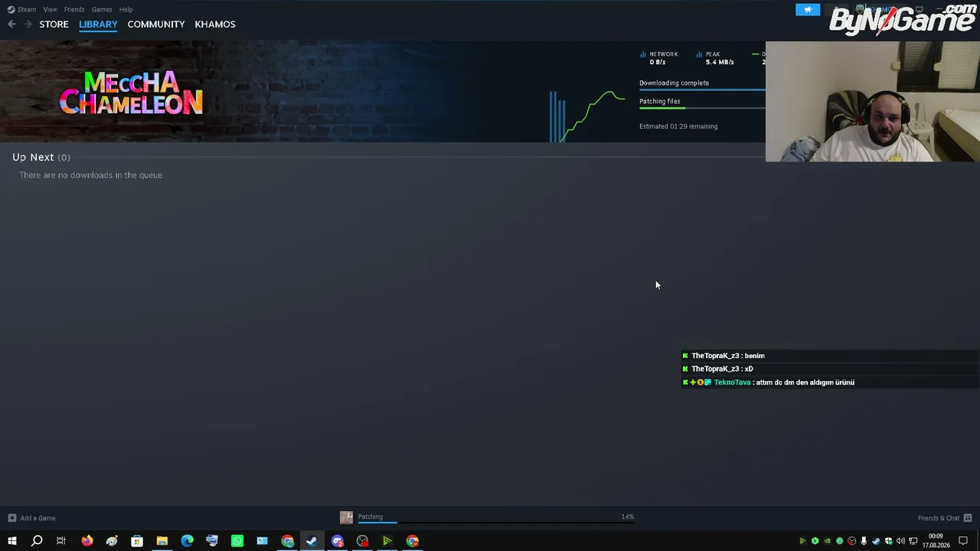Screen dimensions: 980x551
Task: Open the Friends menu
Action: [x=74, y=9]
